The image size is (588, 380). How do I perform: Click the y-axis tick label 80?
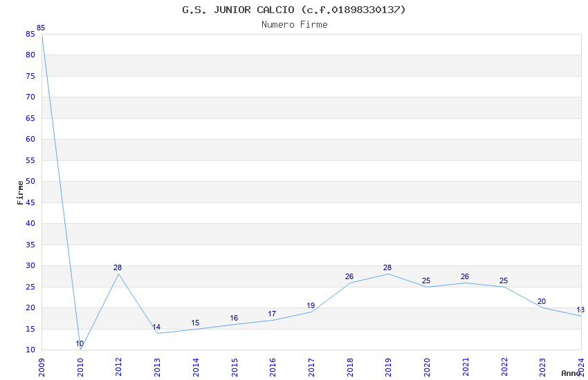click(30, 55)
